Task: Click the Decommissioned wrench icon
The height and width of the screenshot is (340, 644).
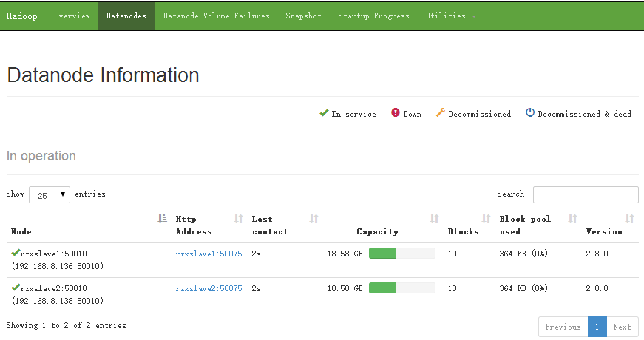Action: coord(440,112)
